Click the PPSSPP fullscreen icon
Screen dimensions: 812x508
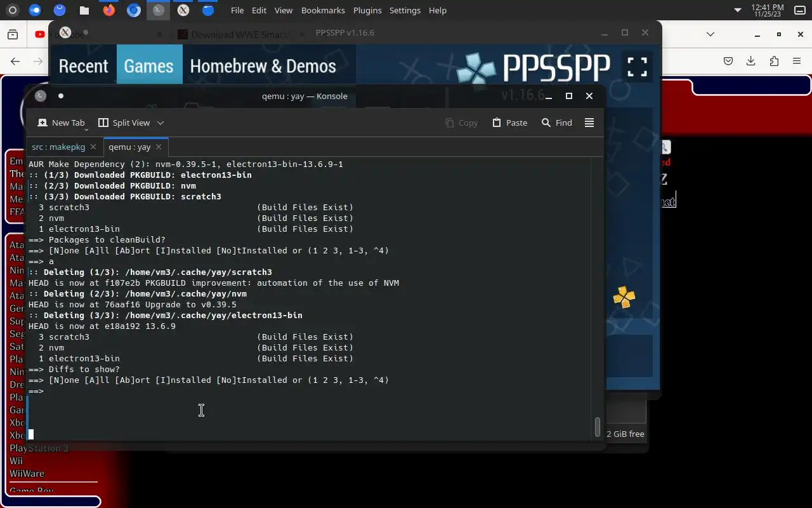[637, 67]
